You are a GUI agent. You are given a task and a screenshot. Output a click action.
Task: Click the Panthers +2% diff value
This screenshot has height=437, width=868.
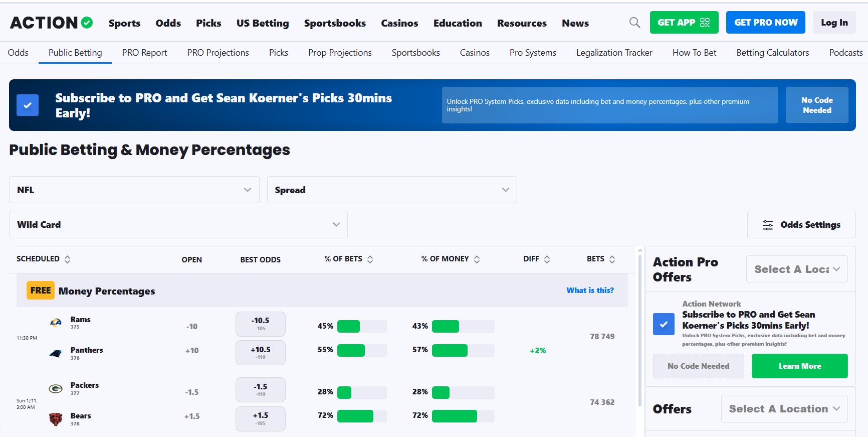(x=538, y=351)
